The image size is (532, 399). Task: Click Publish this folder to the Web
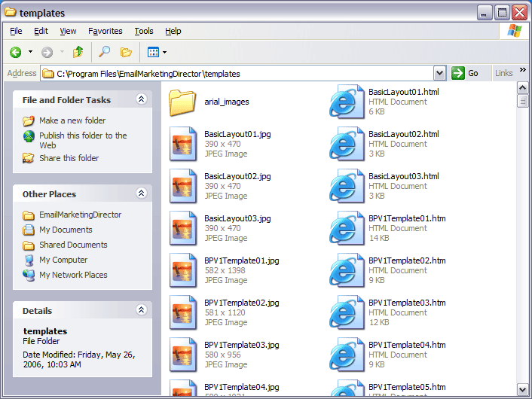(83, 140)
